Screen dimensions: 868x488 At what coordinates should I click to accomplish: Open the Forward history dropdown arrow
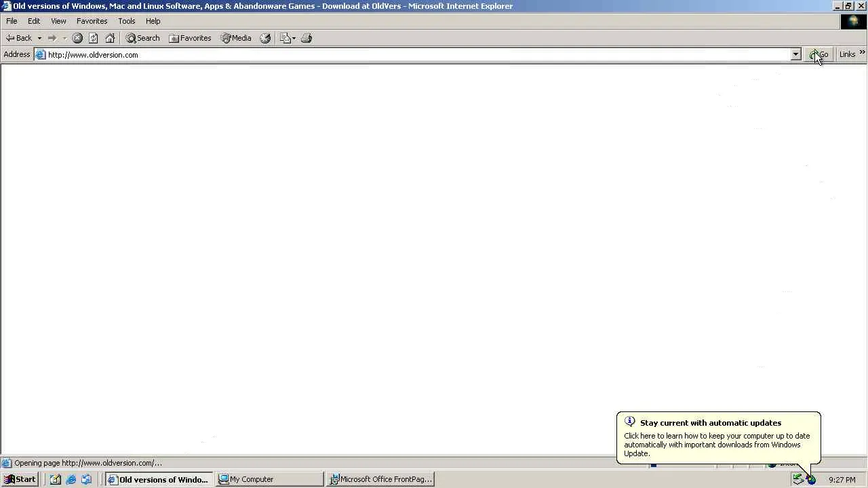coord(64,38)
